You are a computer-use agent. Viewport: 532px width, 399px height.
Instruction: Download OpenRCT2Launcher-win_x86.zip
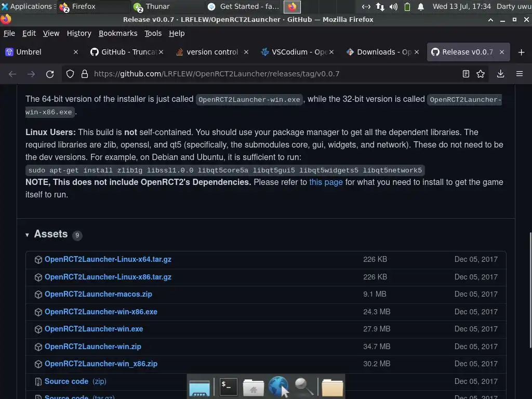coord(101,364)
